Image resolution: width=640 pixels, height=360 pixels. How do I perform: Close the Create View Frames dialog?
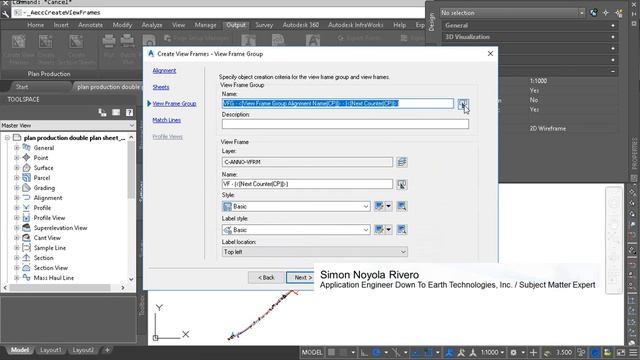tap(490, 53)
